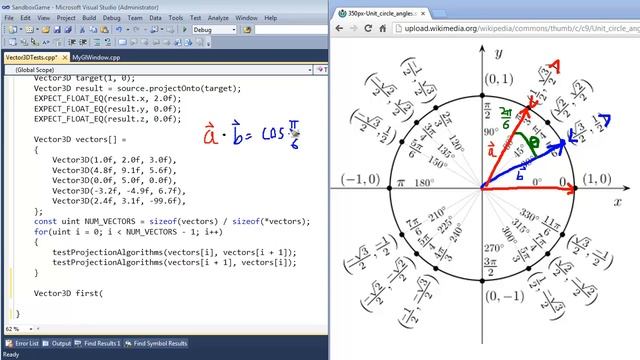The width and height of the screenshot is (640, 360).
Task: Open the New Project dropdown arrow
Action: click(21, 30)
